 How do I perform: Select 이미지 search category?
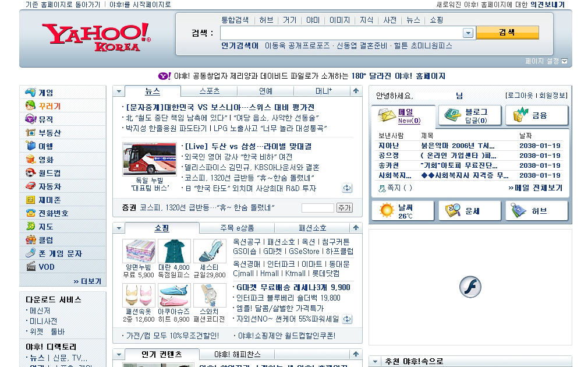(339, 20)
